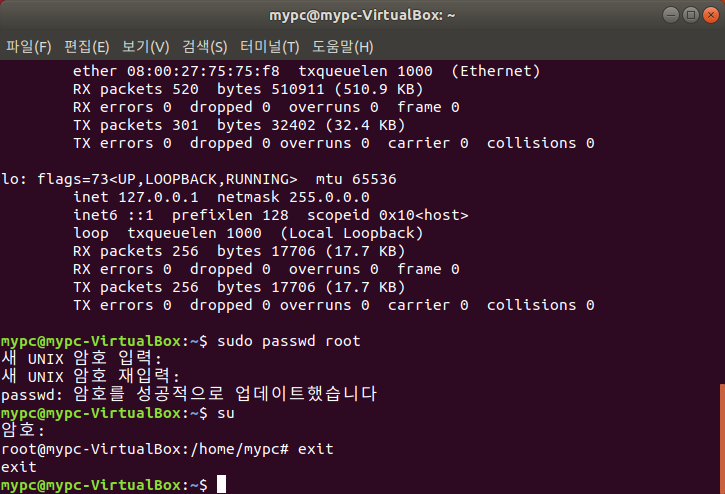Open the 터미널(T) menu
725x494 pixels.
(270, 47)
